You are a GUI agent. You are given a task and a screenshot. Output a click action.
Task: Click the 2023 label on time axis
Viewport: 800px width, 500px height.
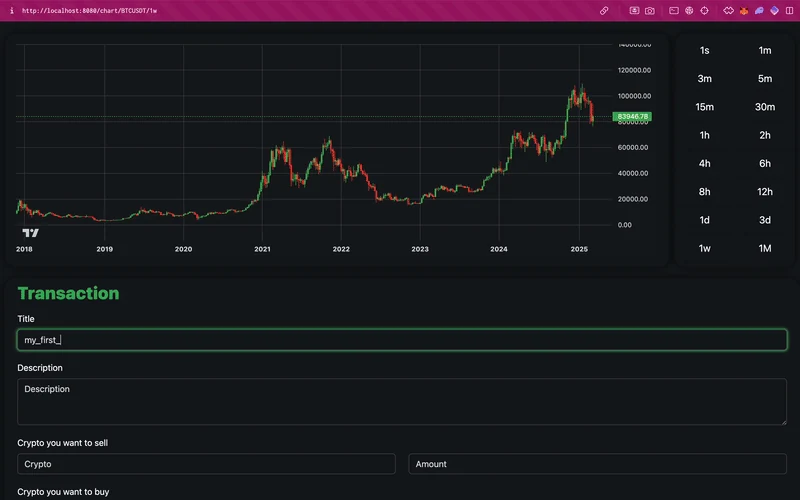point(420,249)
